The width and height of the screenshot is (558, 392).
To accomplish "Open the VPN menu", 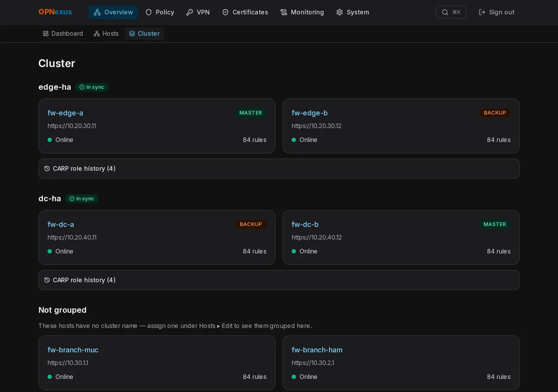I will pyautogui.click(x=198, y=12).
